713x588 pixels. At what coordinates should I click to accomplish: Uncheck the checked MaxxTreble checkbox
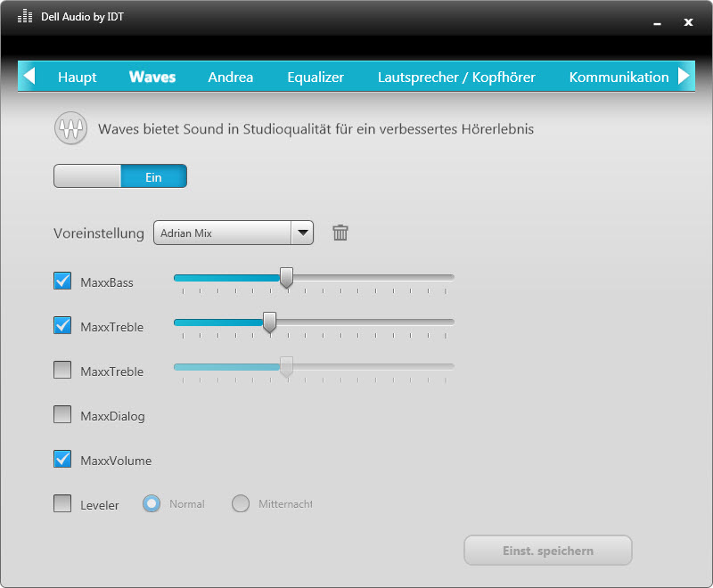(62, 325)
